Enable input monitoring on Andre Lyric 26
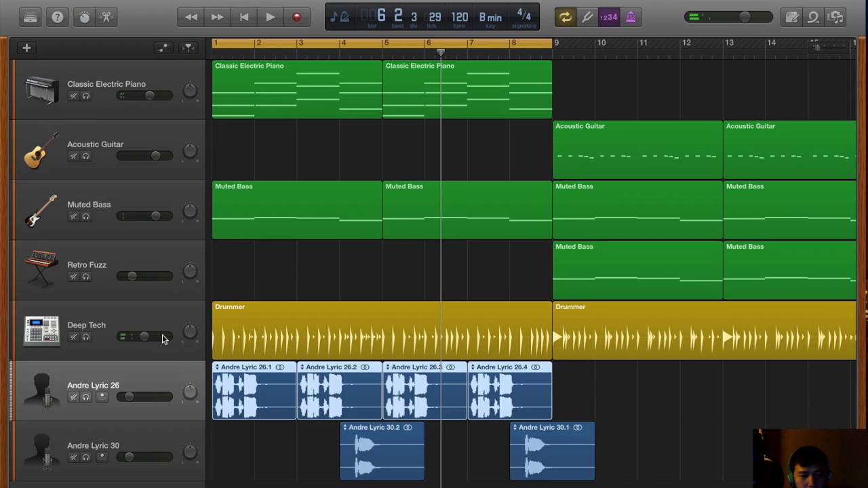Image resolution: width=868 pixels, height=488 pixels. (102, 397)
